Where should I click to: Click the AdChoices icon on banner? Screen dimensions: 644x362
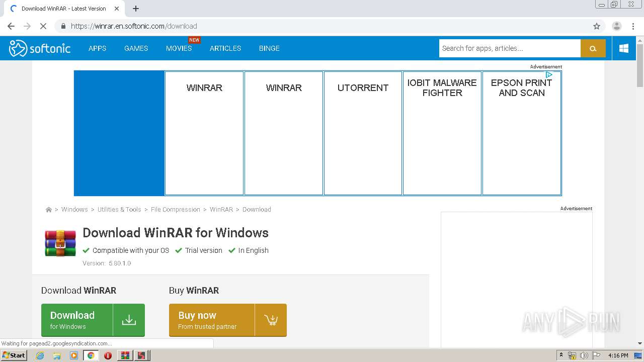point(549,74)
